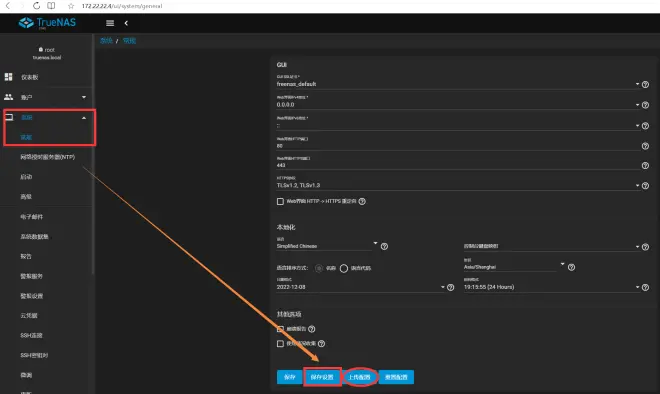Open help for Asia/Shanghai timezone field
The image size is (660, 394).
tap(571, 267)
